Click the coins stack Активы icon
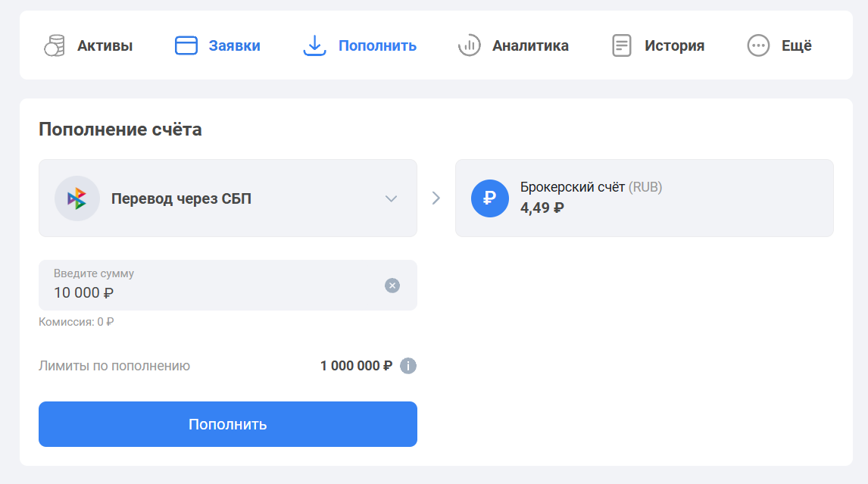 coord(55,45)
